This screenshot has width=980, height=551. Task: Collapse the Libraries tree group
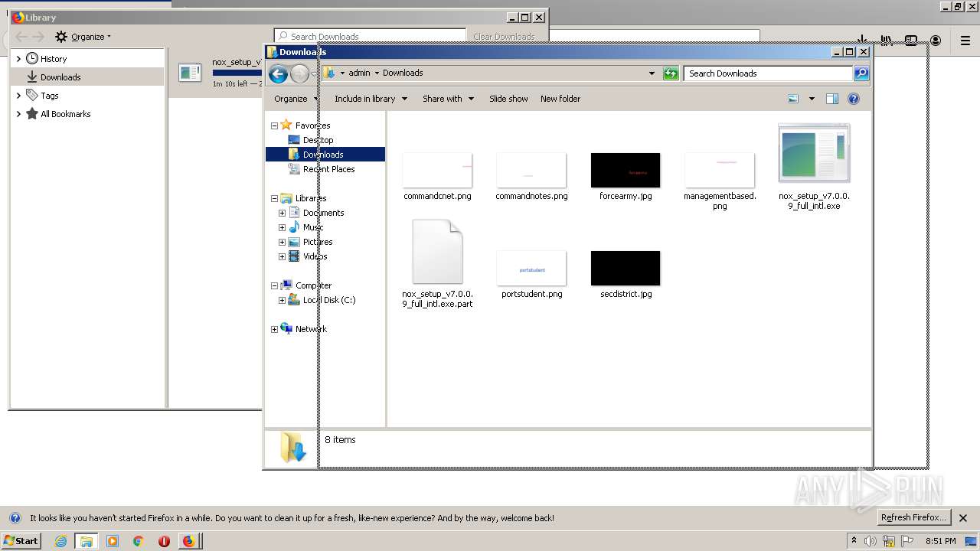[x=274, y=198]
